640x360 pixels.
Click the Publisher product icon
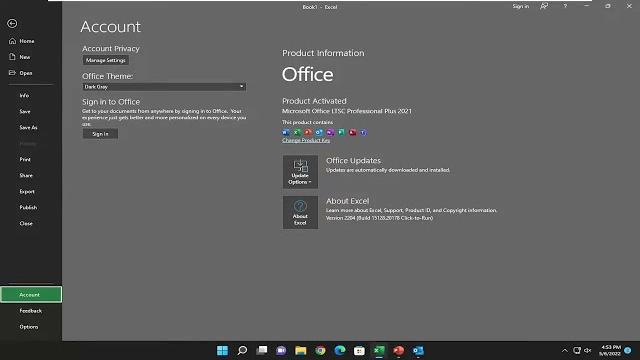pyautogui.click(x=341, y=132)
